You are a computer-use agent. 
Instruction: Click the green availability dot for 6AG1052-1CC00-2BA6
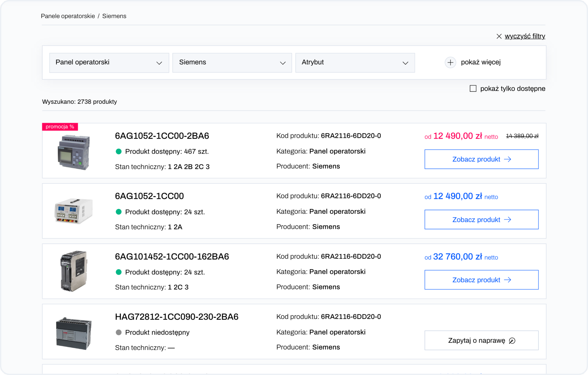(119, 152)
